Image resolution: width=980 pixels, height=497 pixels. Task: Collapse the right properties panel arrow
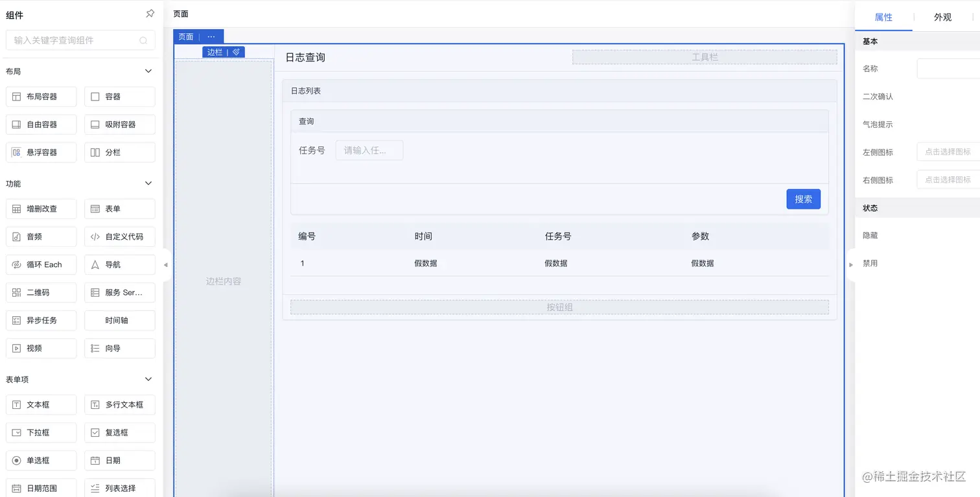tap(851, 264)
